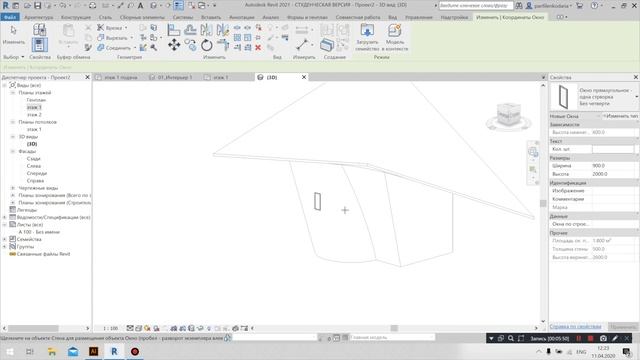The image size is (640, 360).
Task: Switch to the 01_Интерьер 1 view tab
Action: (174, 77)
